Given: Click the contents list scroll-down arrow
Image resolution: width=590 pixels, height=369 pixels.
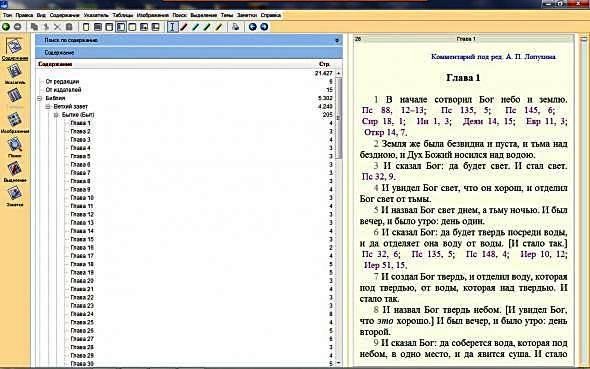Looking at the screenshot, I should (x=339, y=363).
